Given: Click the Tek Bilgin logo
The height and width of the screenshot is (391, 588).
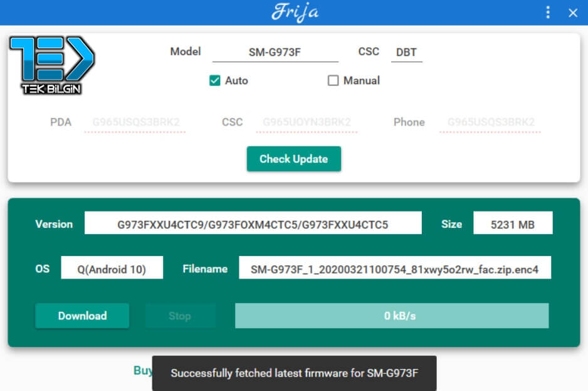Looking at the screenshot, I should [52, 65].
